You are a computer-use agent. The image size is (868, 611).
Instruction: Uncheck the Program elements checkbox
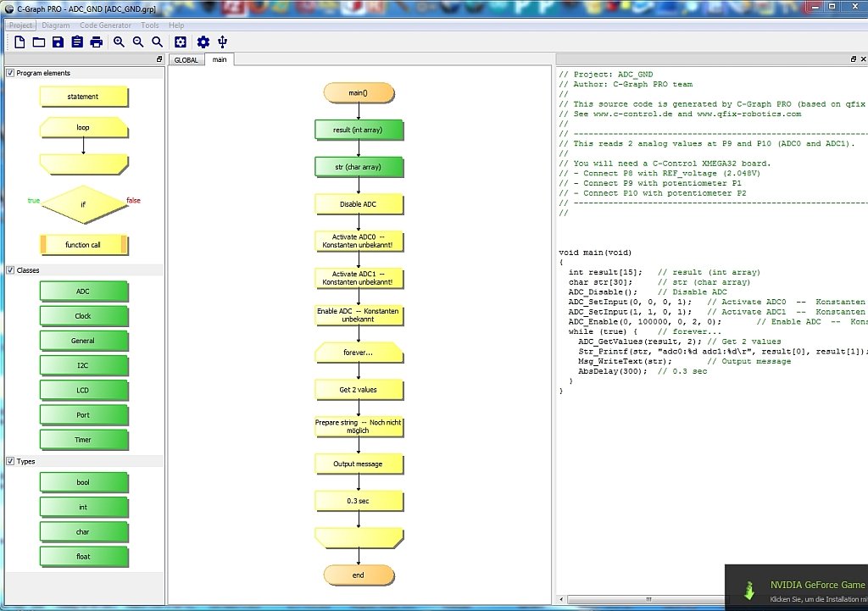tap(10, 73)
